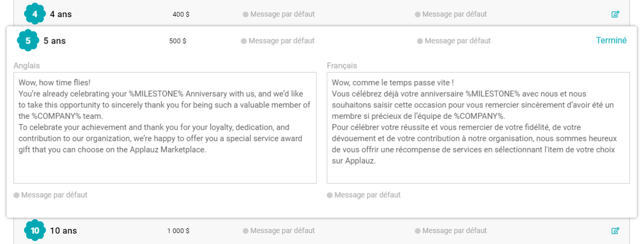This screenshot has height=244, width=644.
Task: Click the edit icon for the 10 ans row
Action: pyautogui.click(x=615, y=231)
